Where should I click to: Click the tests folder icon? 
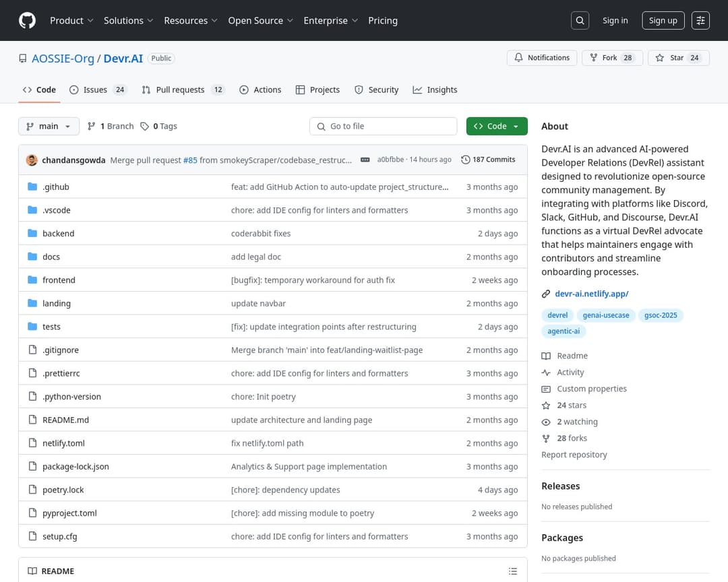tap(32, 326)
